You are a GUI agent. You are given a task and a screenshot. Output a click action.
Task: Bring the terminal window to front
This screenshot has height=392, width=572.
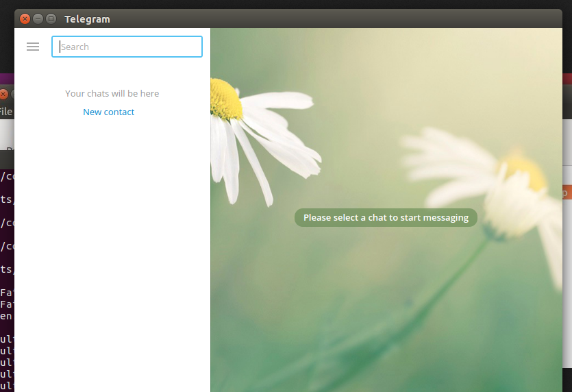click(x=6, y=274)
